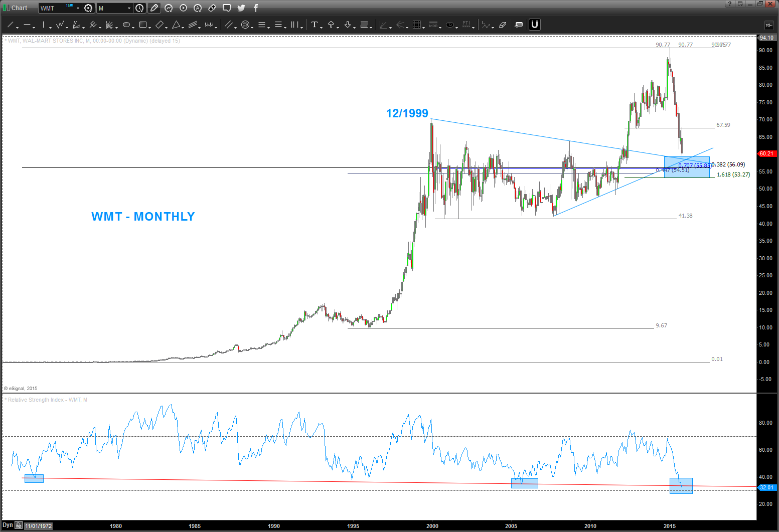Click the up arrow marker tool
The width and height of the screenshot is (779, 532).
pyautogui.click(x=331, y=25)
